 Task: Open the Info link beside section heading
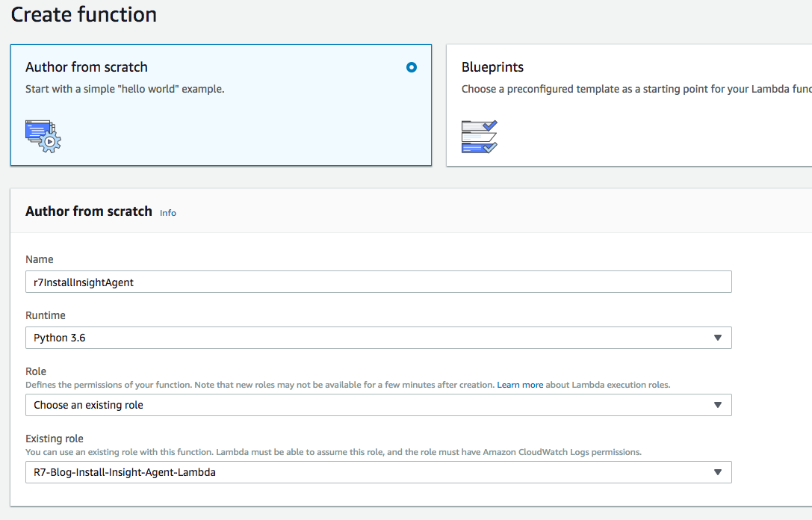click(x=168, y=213)
